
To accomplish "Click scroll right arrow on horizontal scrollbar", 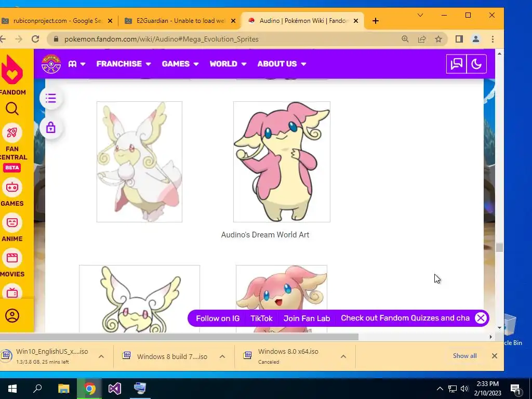I will point(490,337).
